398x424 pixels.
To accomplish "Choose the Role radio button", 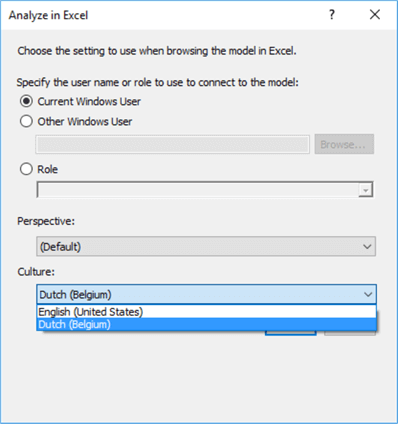I will (26, 169).
